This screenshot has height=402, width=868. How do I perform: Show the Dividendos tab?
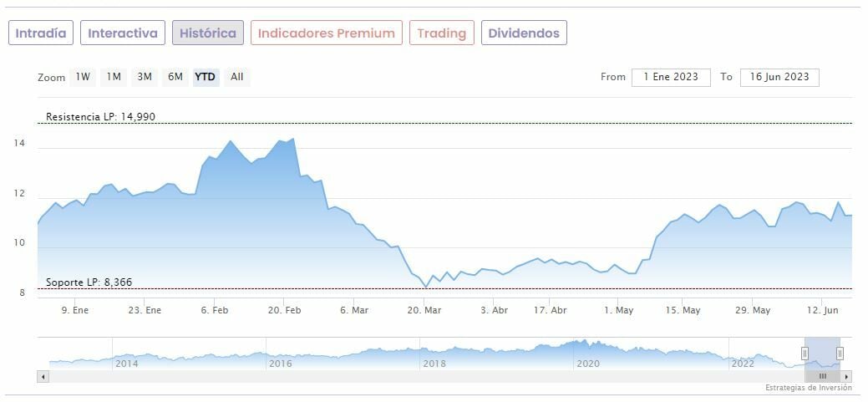524,33
